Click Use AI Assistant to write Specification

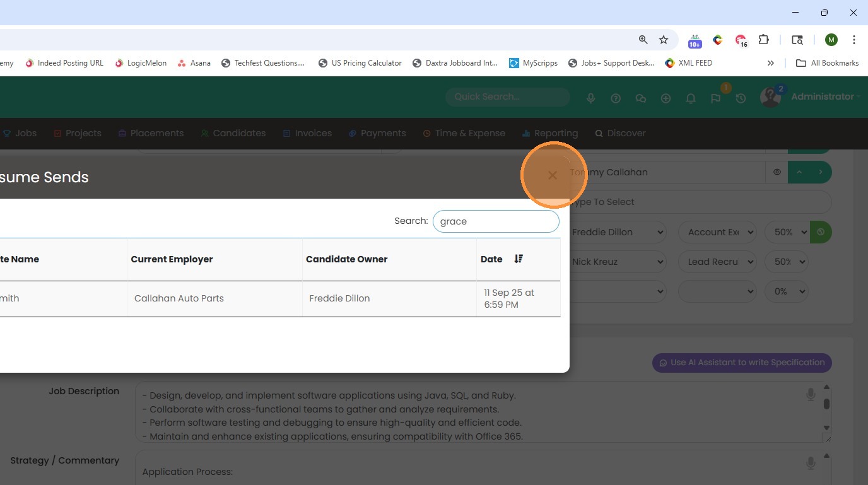click(742, 363)
